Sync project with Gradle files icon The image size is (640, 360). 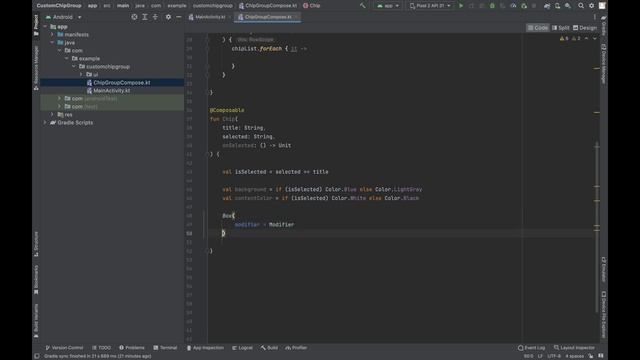point(547,6)
